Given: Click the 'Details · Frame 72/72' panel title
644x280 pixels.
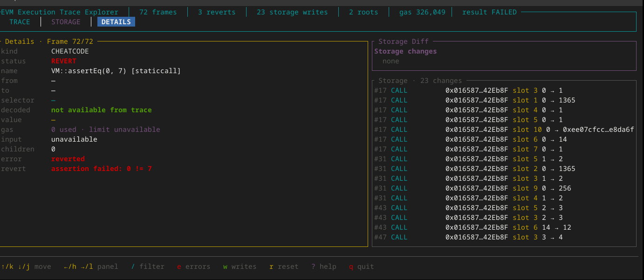Looking at the screenshot, I should (49, 41).
